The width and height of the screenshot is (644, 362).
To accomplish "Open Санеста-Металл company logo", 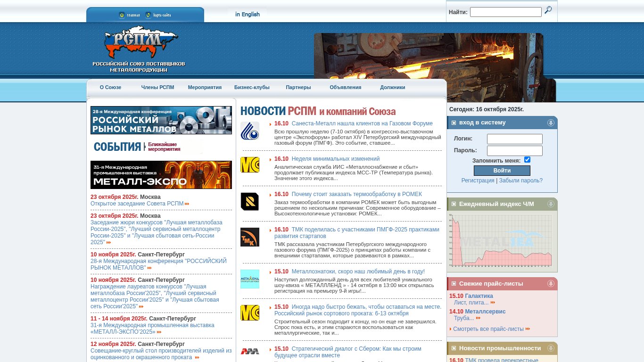I will pos(250,131).
